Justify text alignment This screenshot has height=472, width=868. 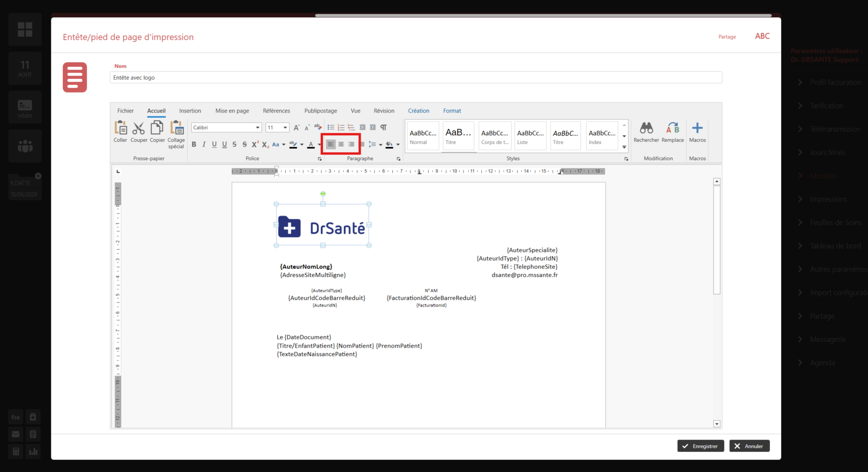click(x=362, y=145)
